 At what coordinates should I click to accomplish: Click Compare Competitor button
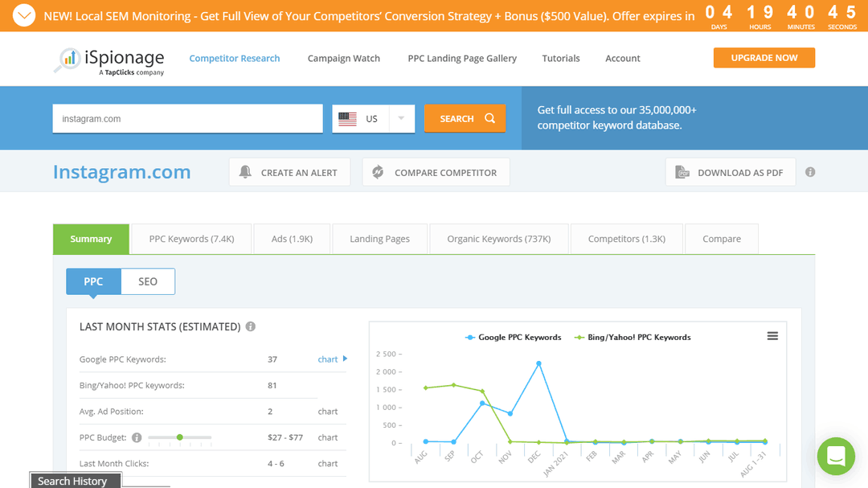click(x=436, y=172)
